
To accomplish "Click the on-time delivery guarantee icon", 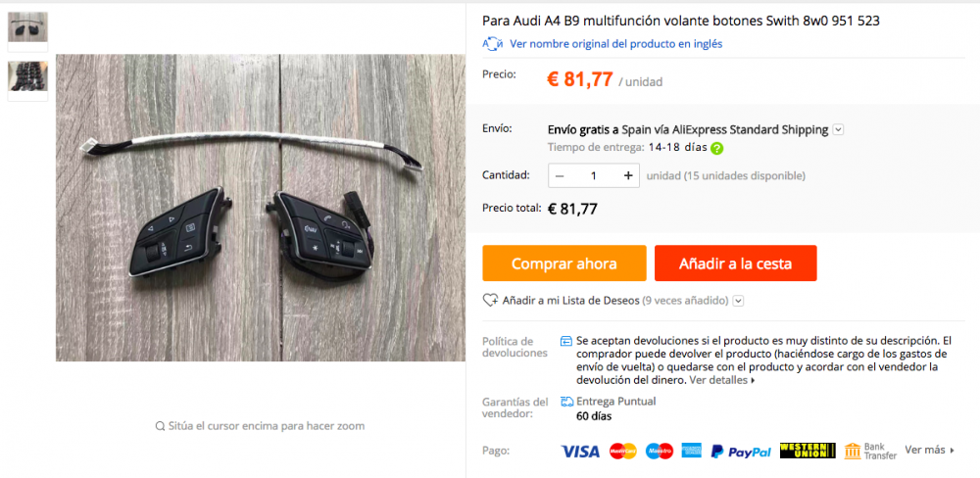I will (566, 402).
